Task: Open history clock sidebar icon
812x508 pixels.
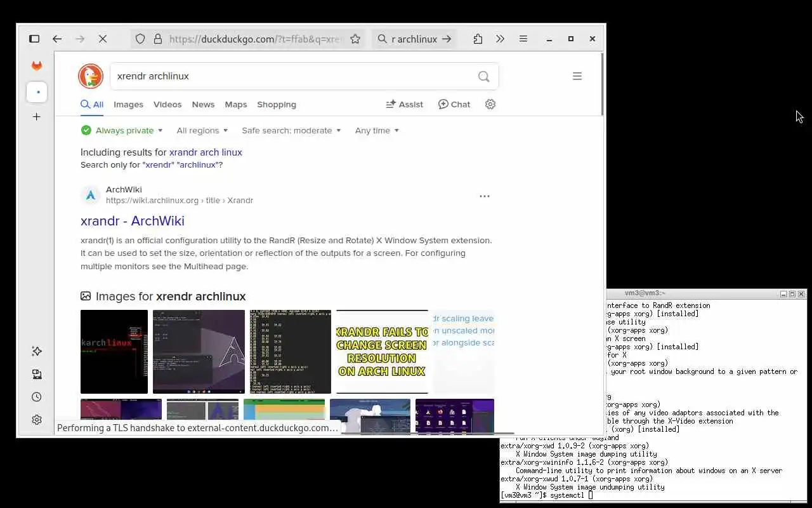Action: click(37, 397)
